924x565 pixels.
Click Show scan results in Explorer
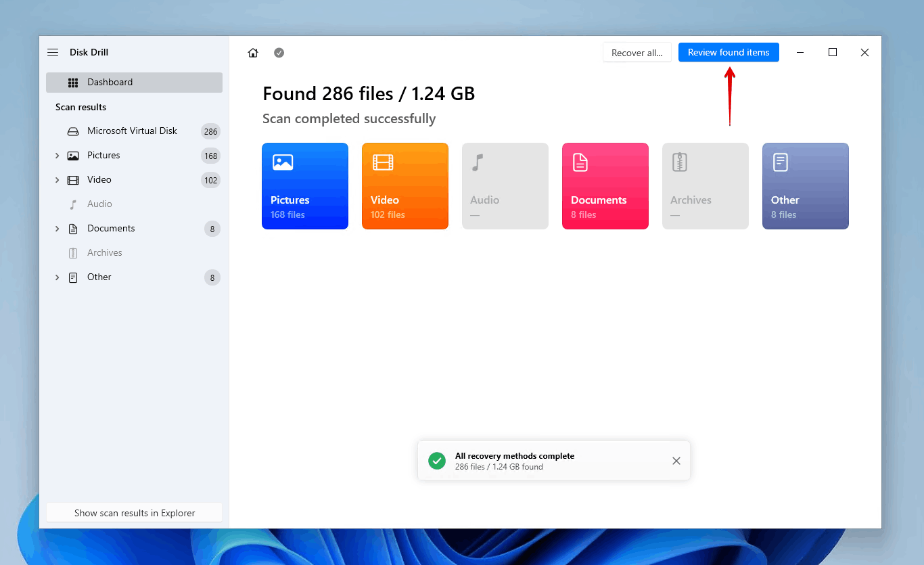[x=135, y=513]
